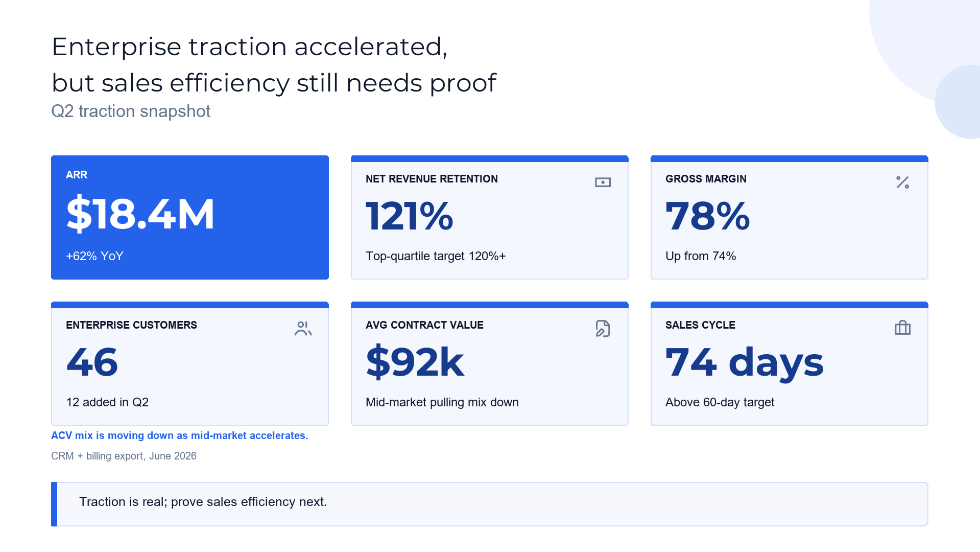
Task: Click the CRM + billing export source line
Action: 124,456
